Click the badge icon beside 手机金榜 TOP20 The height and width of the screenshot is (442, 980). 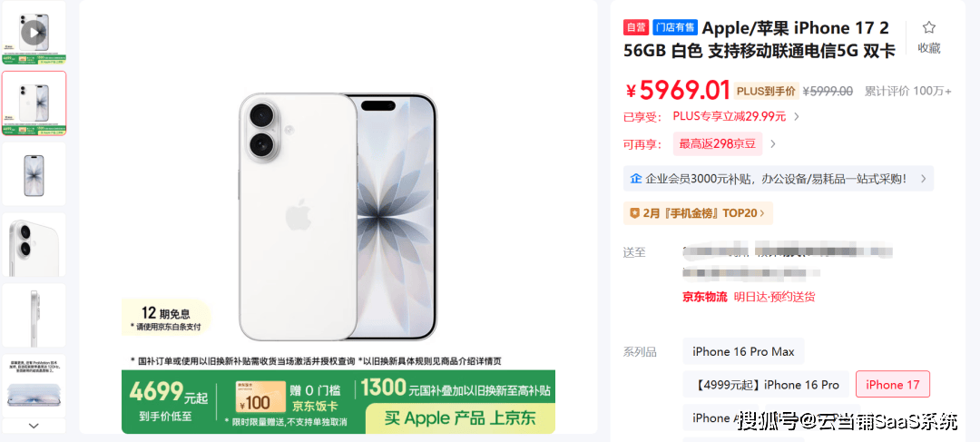click(634, 212)
